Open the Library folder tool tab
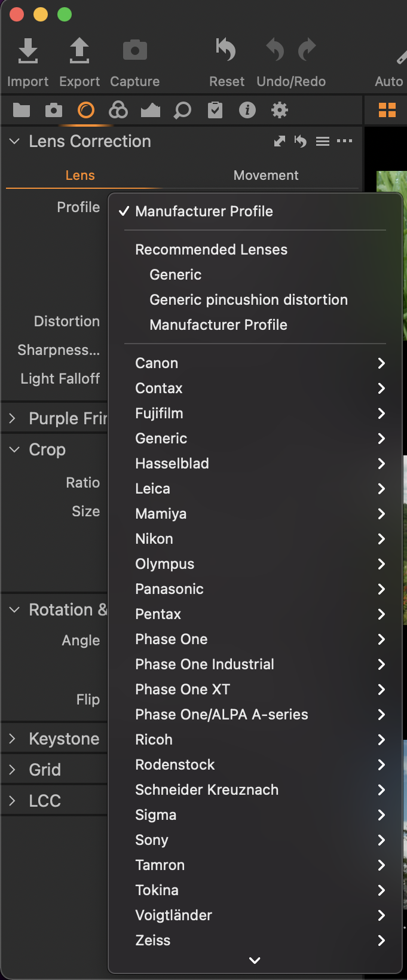The width and height of the screenshot is (407, 980). click(22, 110)
